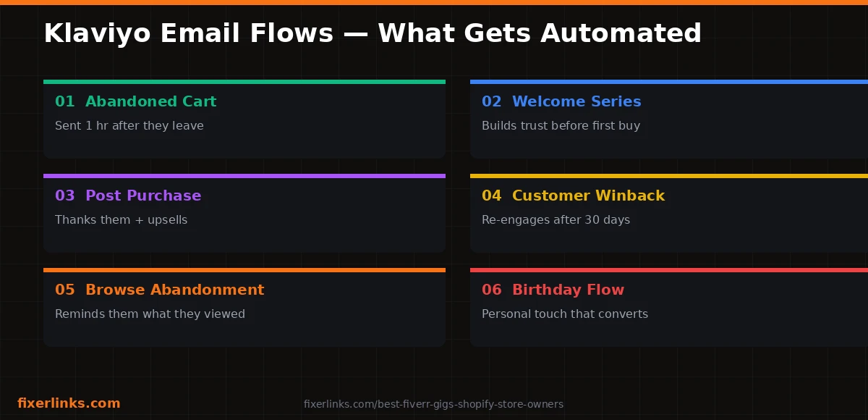Screen dimensions: 868x420
Task: Open the fixerlinks.com/best-fiverr-gigs-shopify-store-owners URL
Action: [433, 404]
